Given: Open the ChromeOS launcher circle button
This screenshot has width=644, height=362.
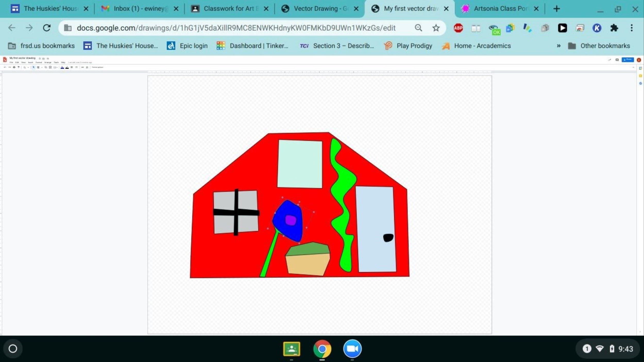Looking at the screenshot, I should [x=13, y=349].
